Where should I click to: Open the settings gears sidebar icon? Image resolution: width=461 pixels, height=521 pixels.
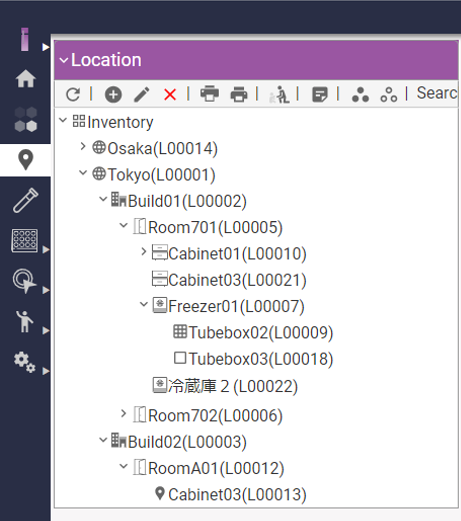tap(25, 362)
